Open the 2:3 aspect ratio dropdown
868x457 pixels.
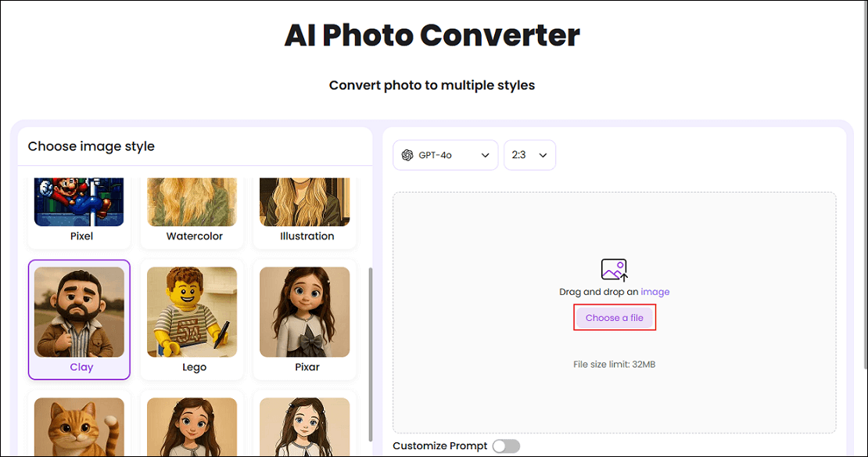click(x=529, y=155)
